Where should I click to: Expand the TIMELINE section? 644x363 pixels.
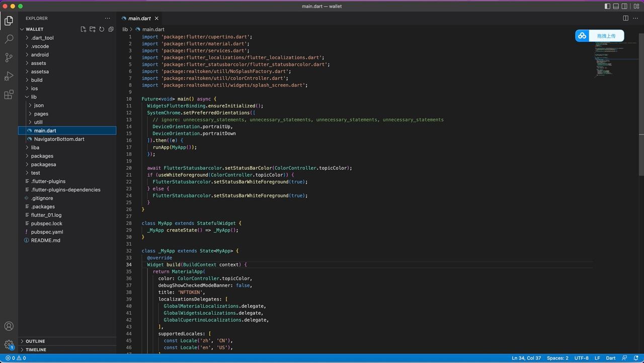tap(67, 349)
